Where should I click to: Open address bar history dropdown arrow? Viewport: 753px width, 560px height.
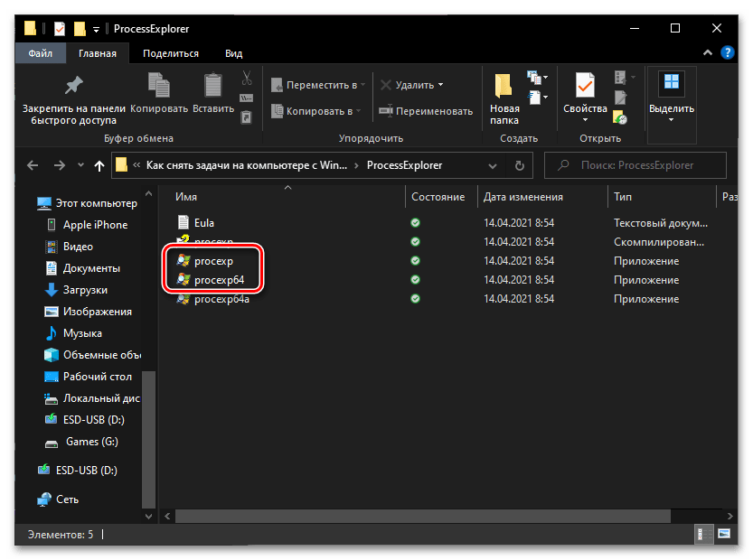tap(494, 166)
